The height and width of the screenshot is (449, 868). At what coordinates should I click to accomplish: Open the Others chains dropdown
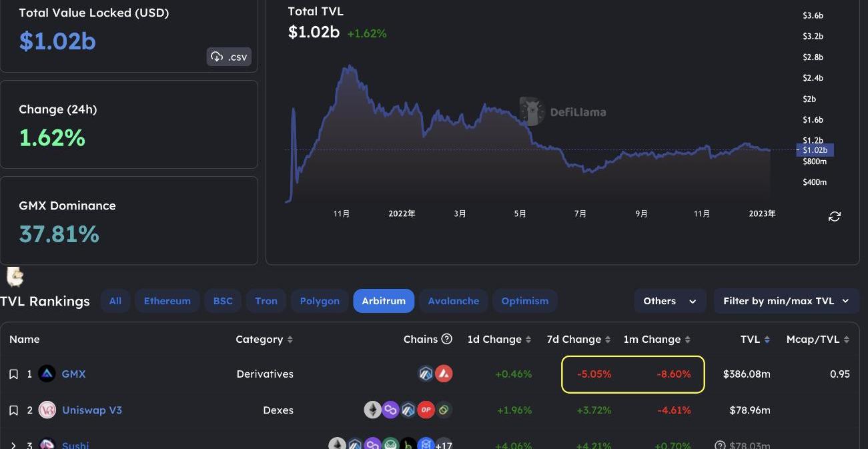[670, 301]
